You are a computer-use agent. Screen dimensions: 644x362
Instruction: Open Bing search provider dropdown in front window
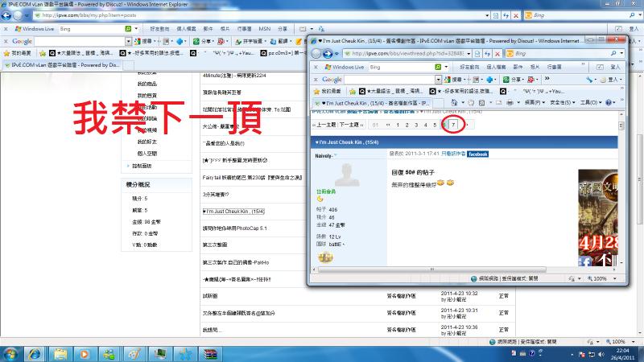(621, 54)
